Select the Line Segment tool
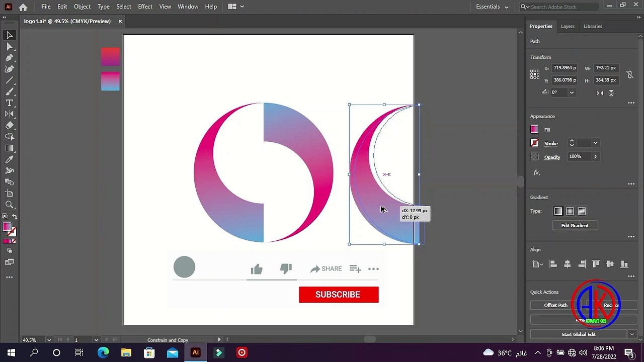The width and height of the screenshot is (644, 362). [10, 80]
